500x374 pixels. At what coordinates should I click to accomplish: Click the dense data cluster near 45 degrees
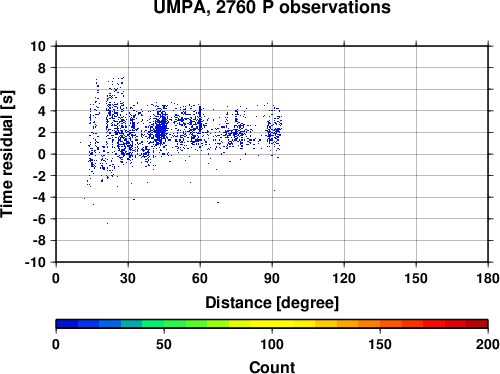(161, 128)
